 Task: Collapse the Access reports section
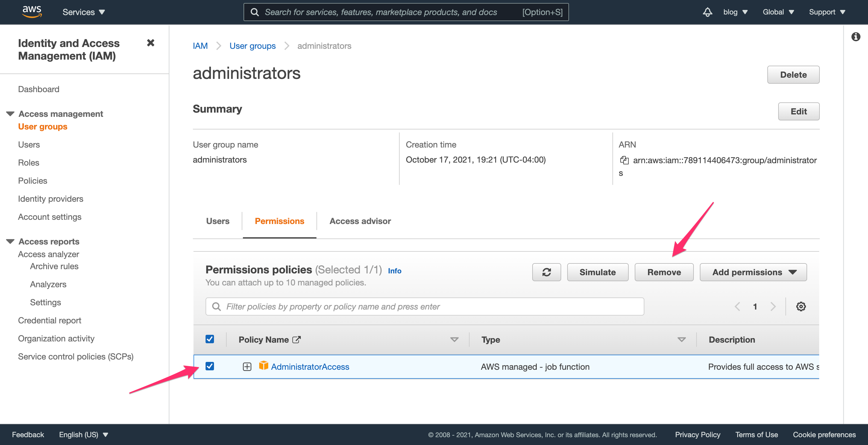tap(10, 241)
